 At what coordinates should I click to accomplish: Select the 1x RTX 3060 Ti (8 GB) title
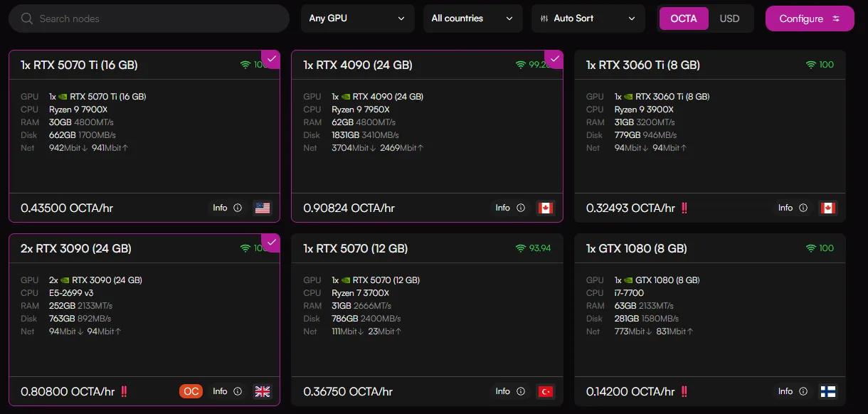643,65
